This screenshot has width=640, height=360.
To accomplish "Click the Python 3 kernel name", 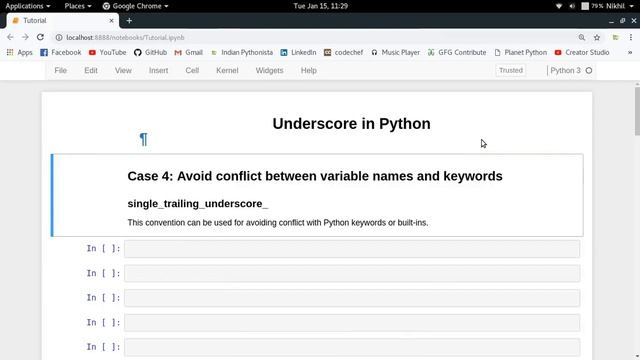I will point(565,70).
